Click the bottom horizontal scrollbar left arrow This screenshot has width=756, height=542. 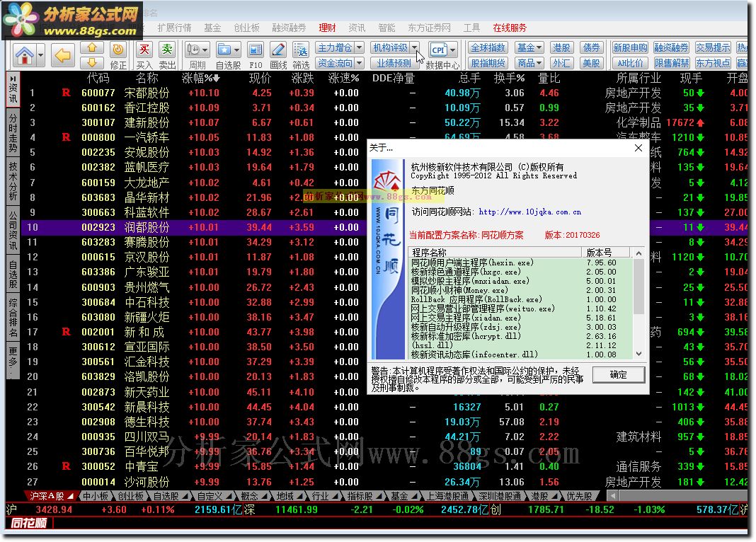click(612, 496)
